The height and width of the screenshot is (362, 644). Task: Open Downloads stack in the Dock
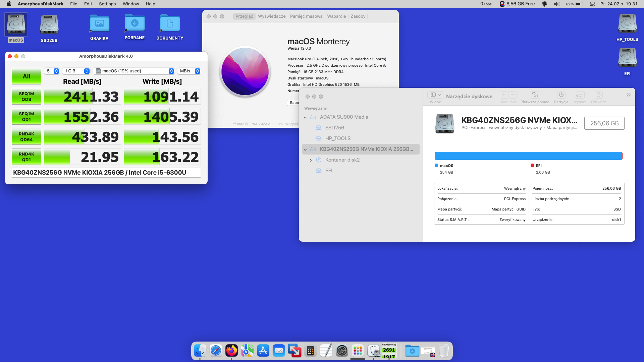[x=412, y=351]
